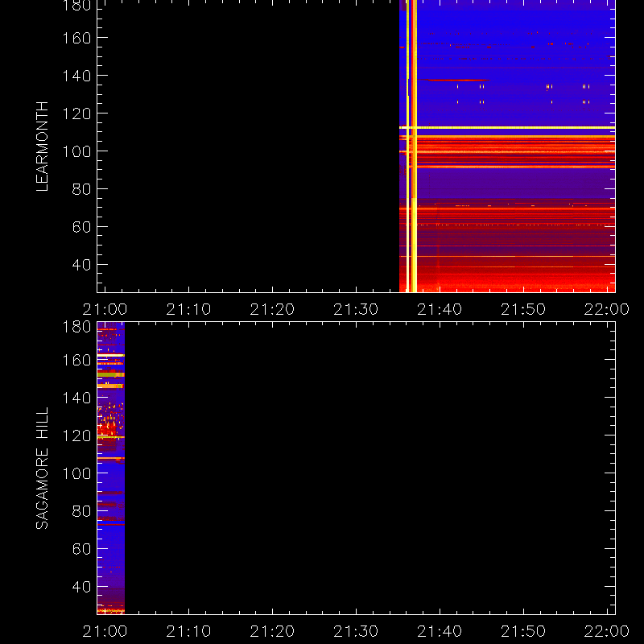Screen dimensions: 644x644
Task: Click the 21:40 time label under Learmonth plot
Action: tap(440, 309)
